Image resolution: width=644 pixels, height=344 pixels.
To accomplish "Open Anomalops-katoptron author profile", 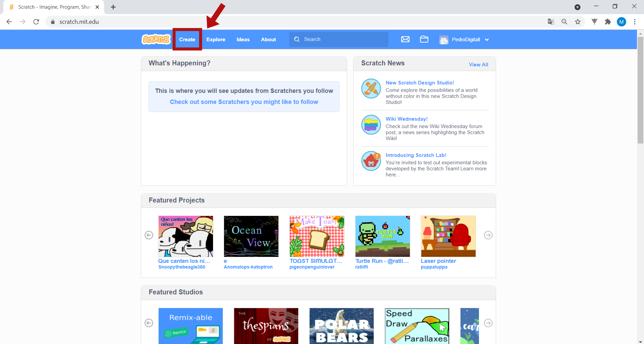I will (x=248, y=267).
